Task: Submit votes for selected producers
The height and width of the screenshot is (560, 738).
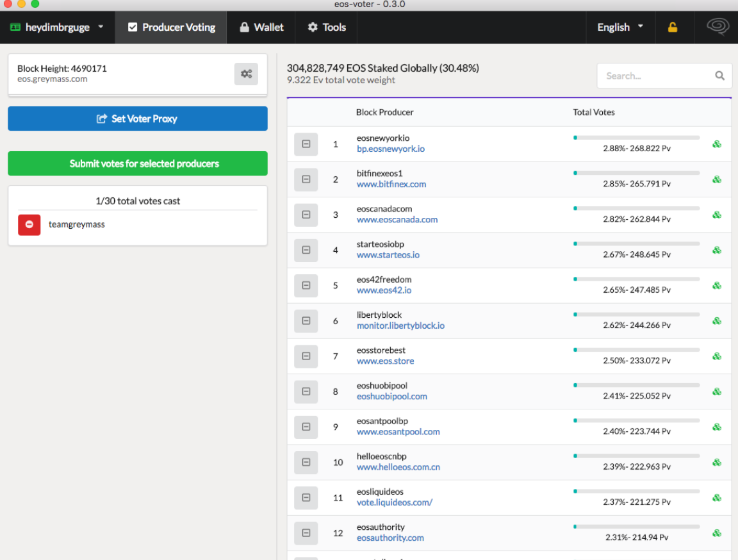Action: pos(138,163)
